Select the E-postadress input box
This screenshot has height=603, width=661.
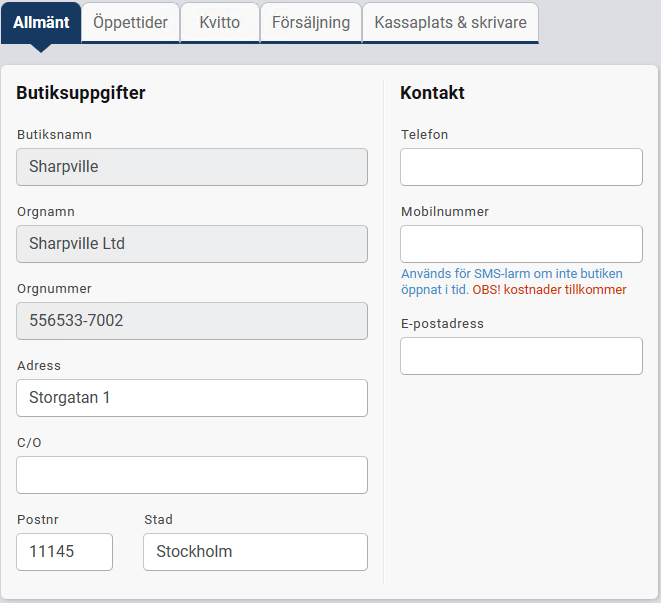[521, 356]
